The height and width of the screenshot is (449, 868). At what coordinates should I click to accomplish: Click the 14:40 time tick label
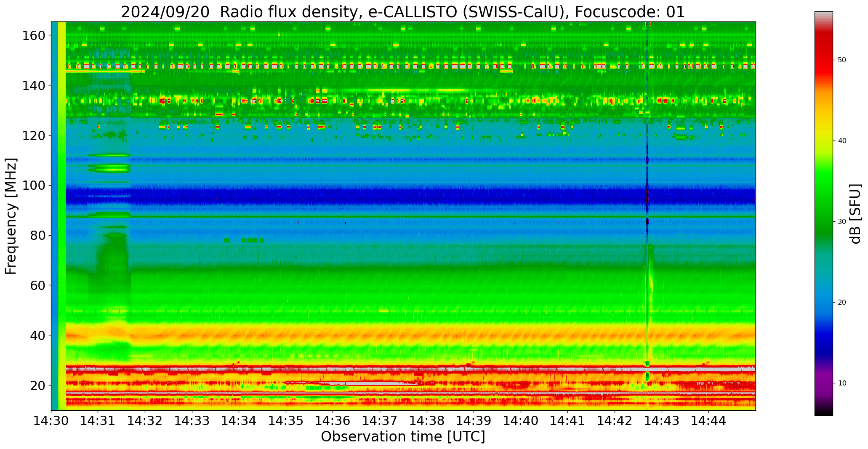pos(521,420)
